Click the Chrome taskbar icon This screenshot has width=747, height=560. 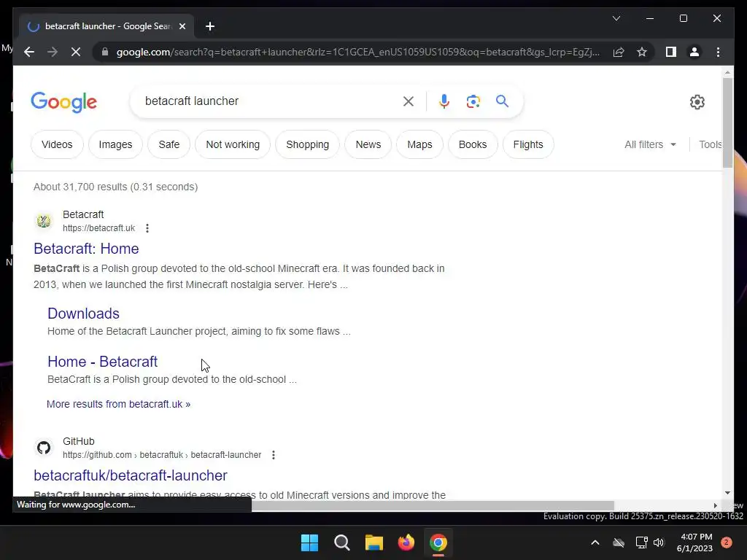438,542
